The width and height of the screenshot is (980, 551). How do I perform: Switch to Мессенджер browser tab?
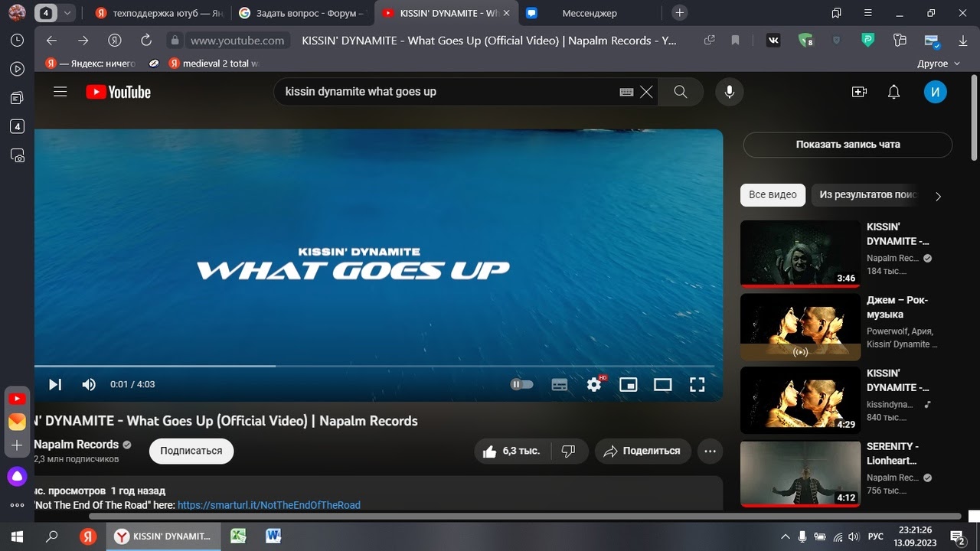tap(589, 13)
